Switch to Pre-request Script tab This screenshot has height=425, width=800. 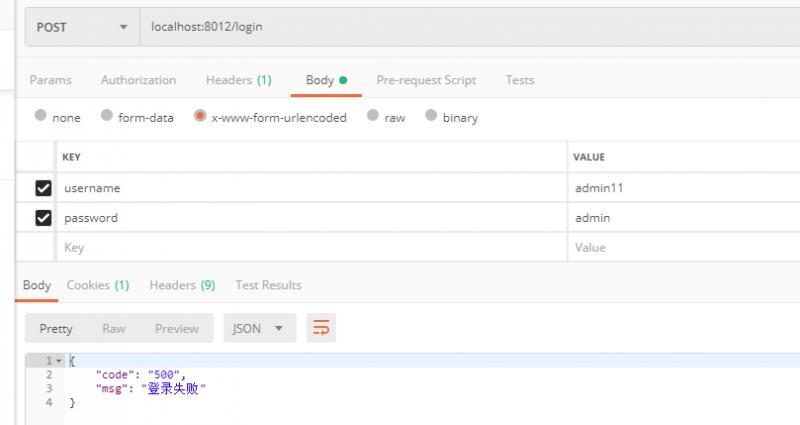tap(426, 80)
